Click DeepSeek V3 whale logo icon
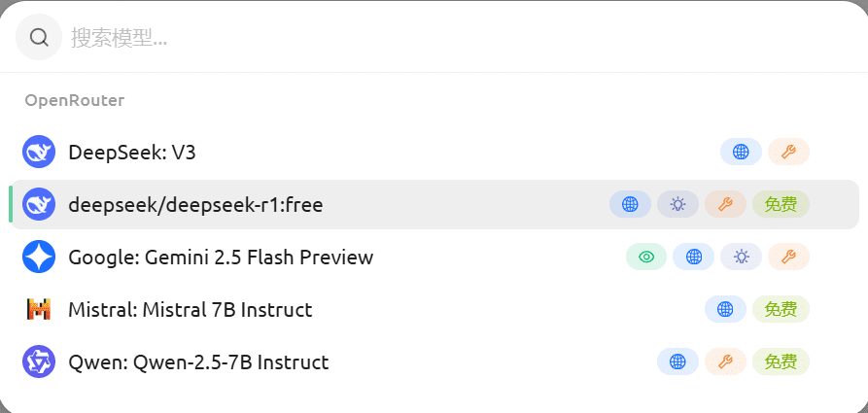868x413 pixels. click(x=39, y=152)
